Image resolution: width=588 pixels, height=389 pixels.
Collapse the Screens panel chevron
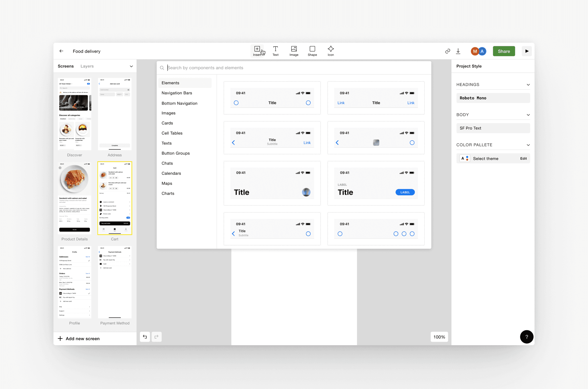tap(131, 66)
